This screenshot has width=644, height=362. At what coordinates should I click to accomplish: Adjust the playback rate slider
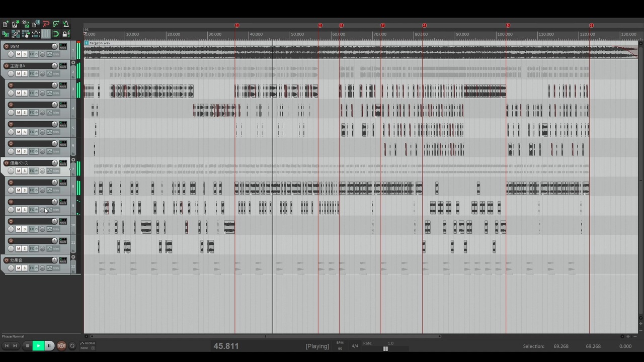385,348
